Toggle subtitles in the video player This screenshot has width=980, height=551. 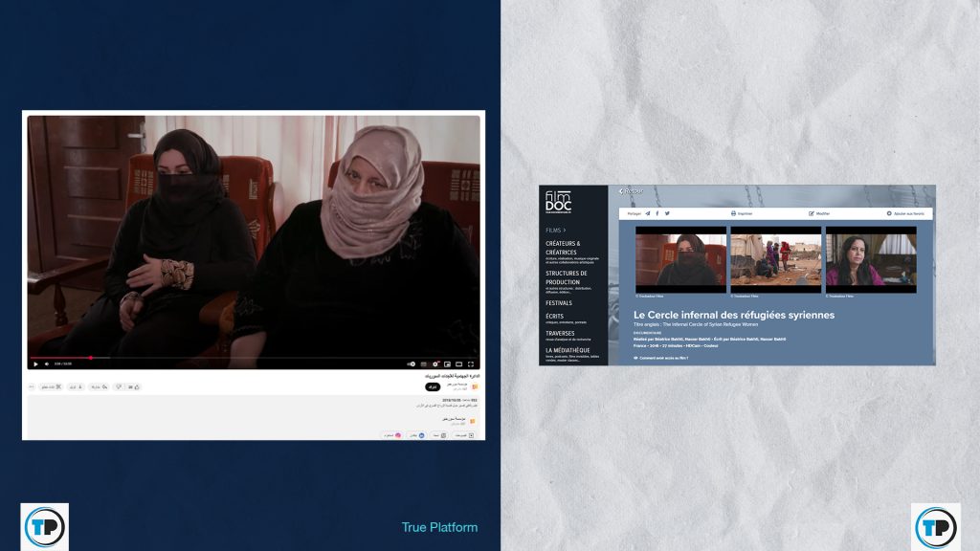pyautogui.click(x=424, y=364)
